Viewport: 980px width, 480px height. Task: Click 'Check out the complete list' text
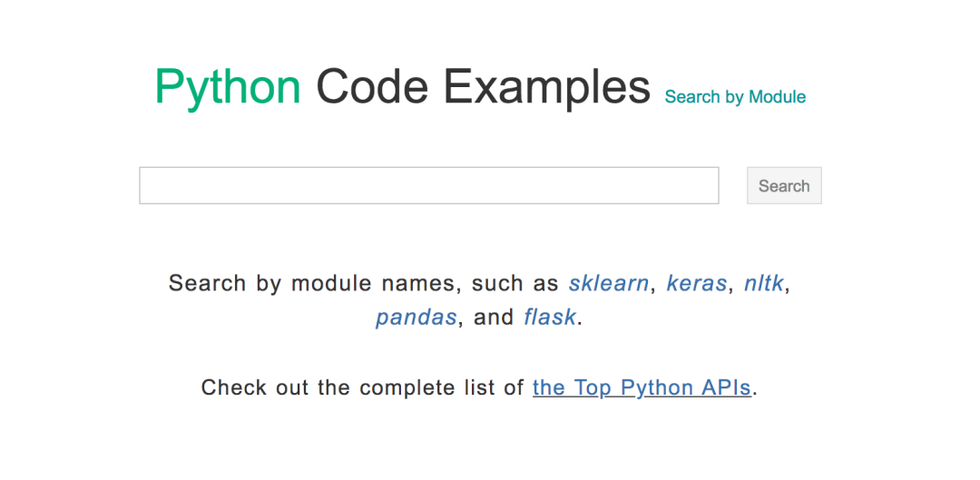[363, 388]
